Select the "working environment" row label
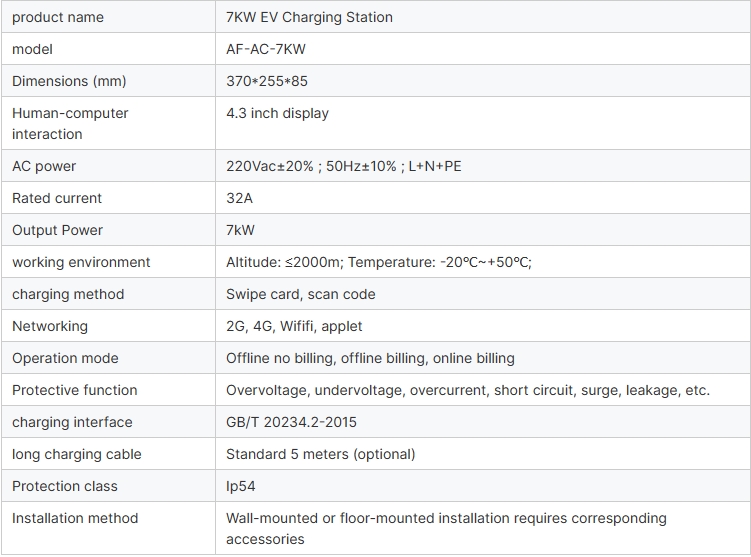 81,262
